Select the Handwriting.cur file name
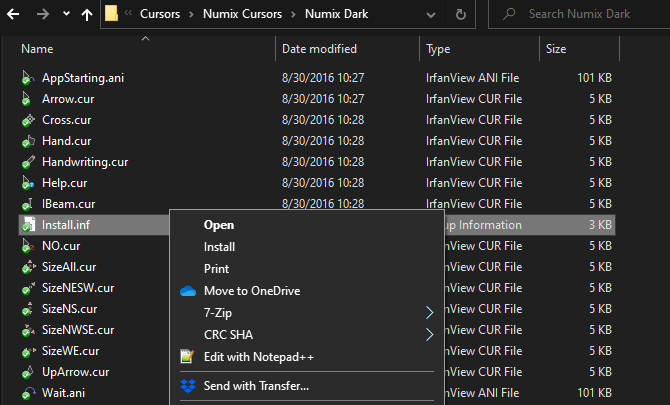The image size is (670, 405). 85,162
